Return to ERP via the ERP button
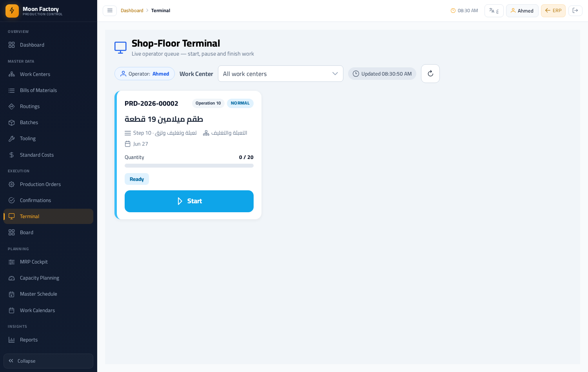The image size is (588, 372). point(553,11)
